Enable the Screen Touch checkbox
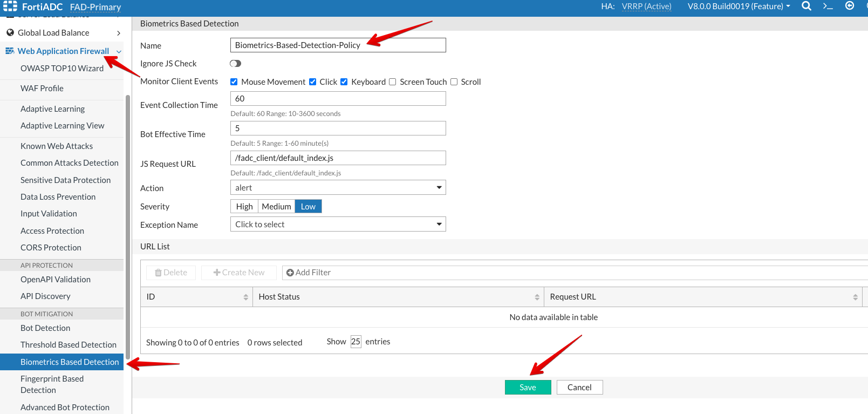The height and width of the screenshot is (414, 868). pos(393,82)
